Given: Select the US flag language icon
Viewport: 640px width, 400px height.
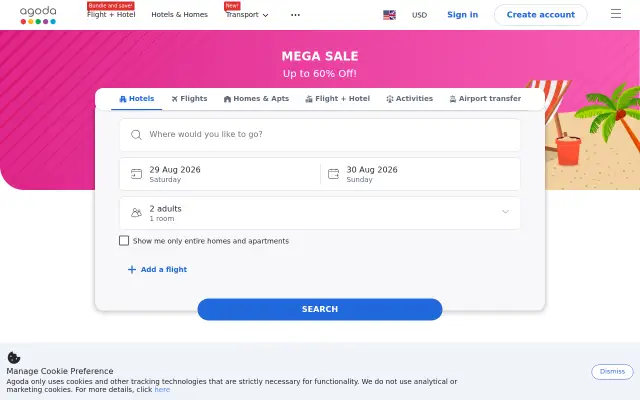Looking at the screenshot, I should click(389, 15).
